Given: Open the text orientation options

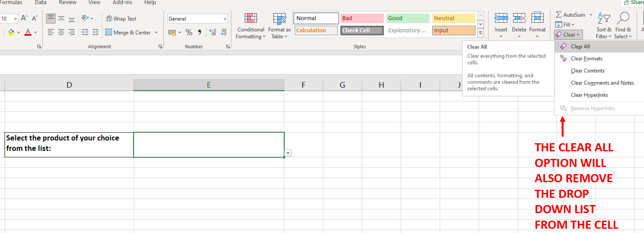Looking at the screenshot, I should point(87,19).
